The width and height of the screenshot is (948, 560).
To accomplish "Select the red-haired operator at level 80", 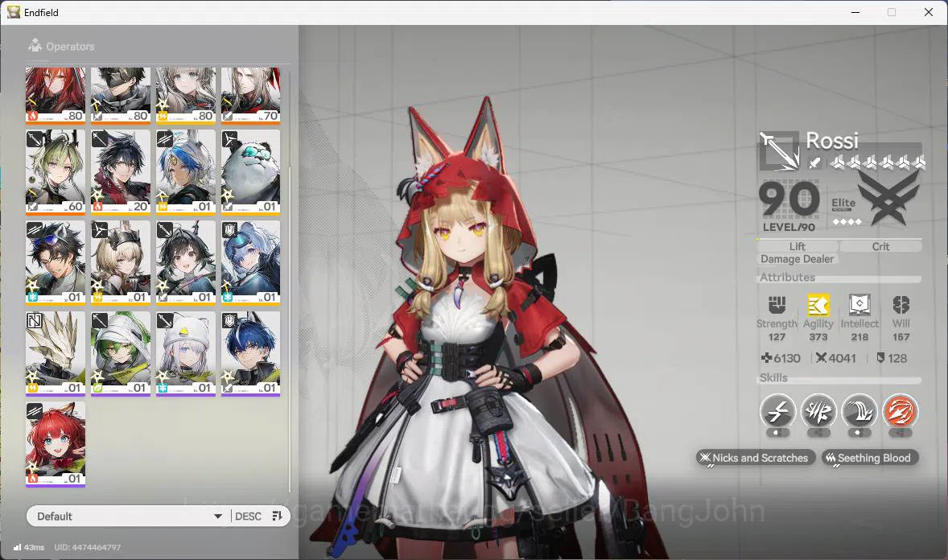I will [56, 95].
